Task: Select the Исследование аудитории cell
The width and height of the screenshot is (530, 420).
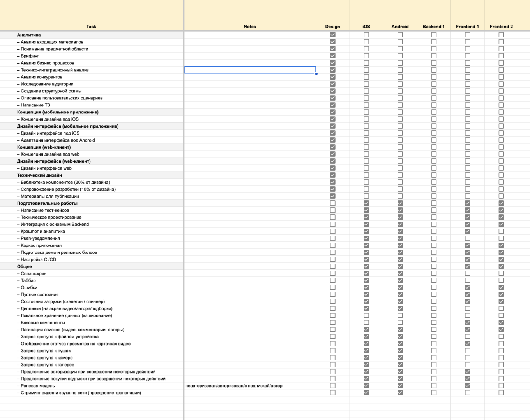Action: tap(91, 84)
